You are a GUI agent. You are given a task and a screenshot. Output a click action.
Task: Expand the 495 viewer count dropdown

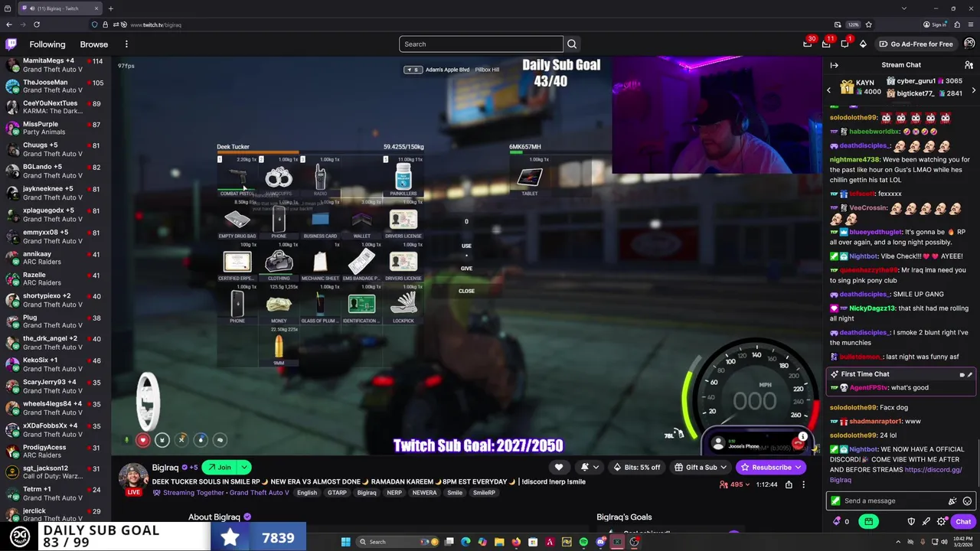748,484
